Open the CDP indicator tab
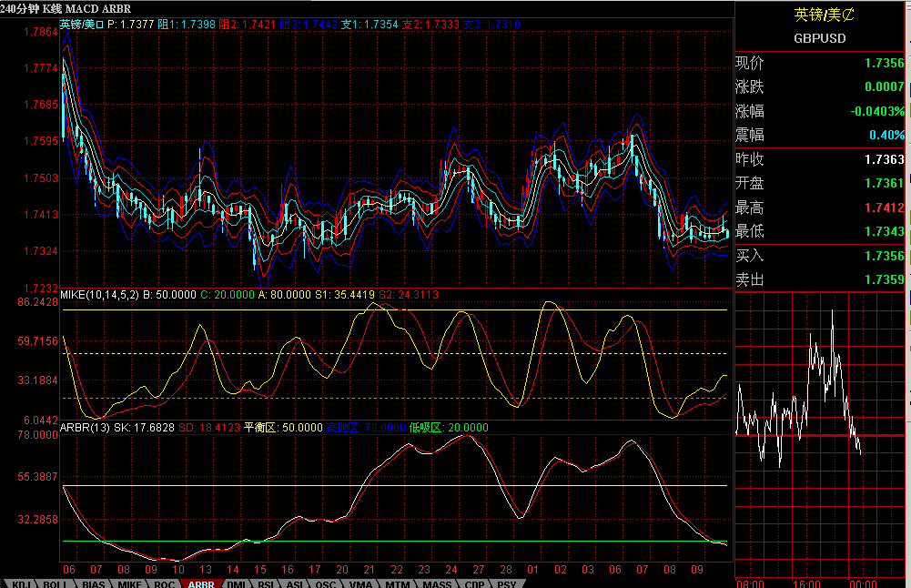The height and width of the screenshot is (588, 911). tap(475, 584)
